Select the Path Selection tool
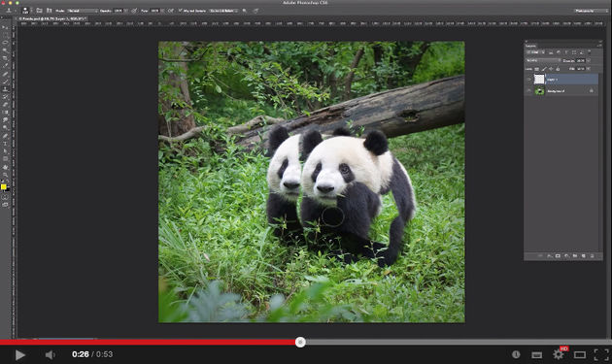Image resolution: width=612 pixels, height=364 pixels. [x=5, y=150]
